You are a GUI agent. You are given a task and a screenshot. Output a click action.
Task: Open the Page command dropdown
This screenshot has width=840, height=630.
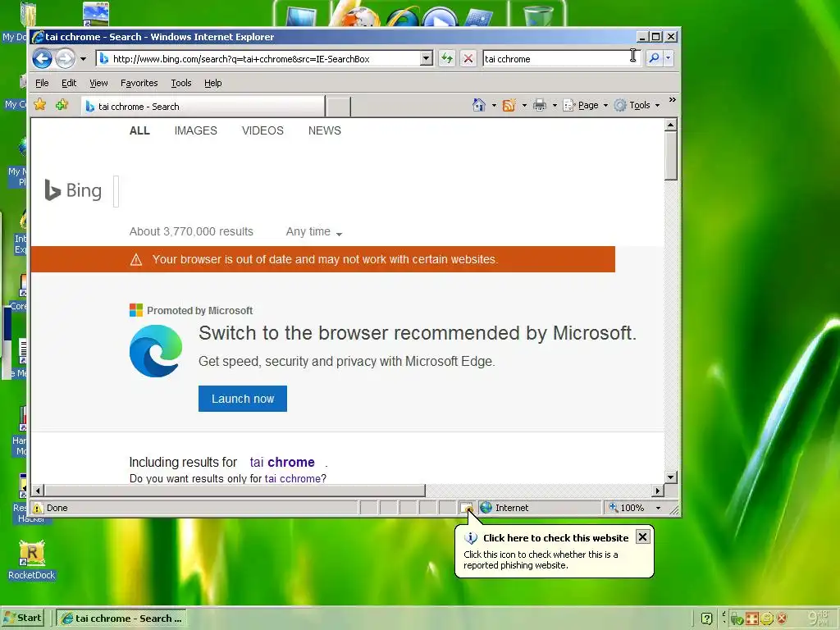click(586, 105)
